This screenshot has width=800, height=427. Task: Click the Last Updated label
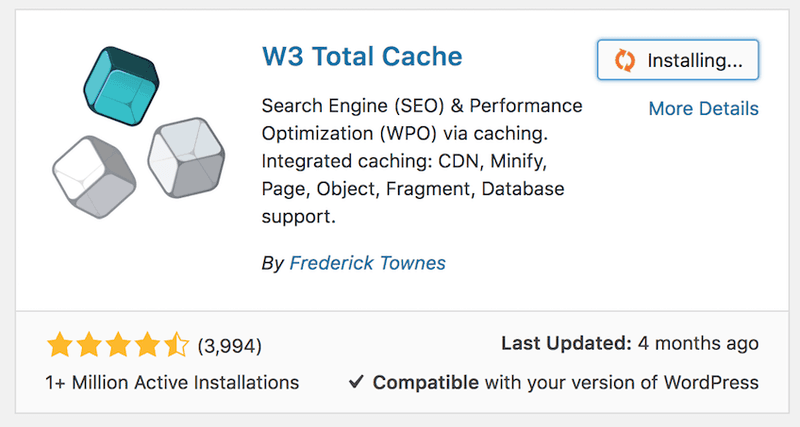tap(566, 344)
